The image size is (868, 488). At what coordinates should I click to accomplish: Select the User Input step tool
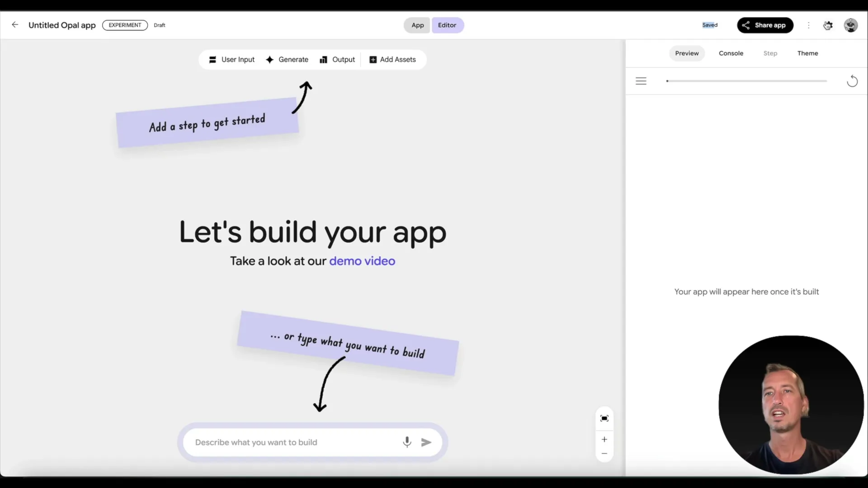[x=231, y=59]
